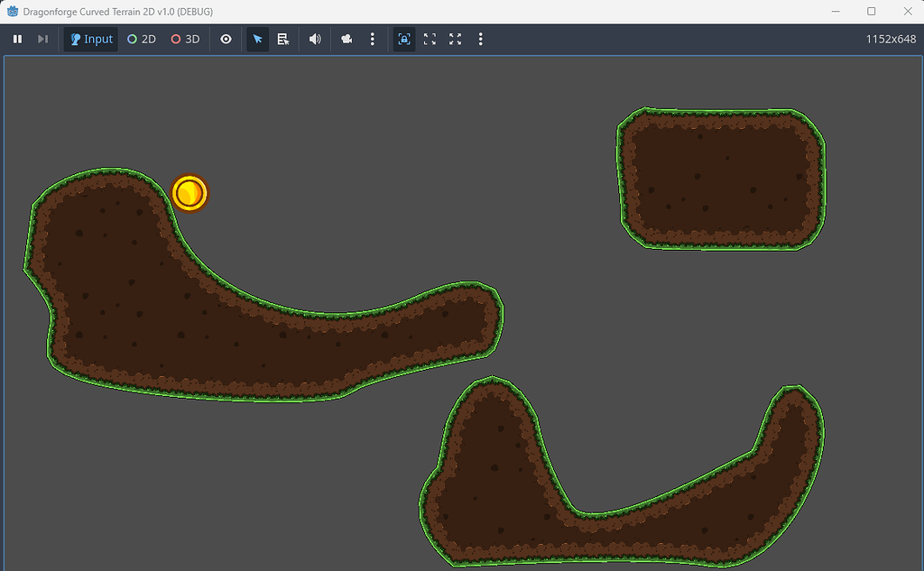Click the floating rounded terrain island
The height and width of the screenshot is (571, 924).
720,177
